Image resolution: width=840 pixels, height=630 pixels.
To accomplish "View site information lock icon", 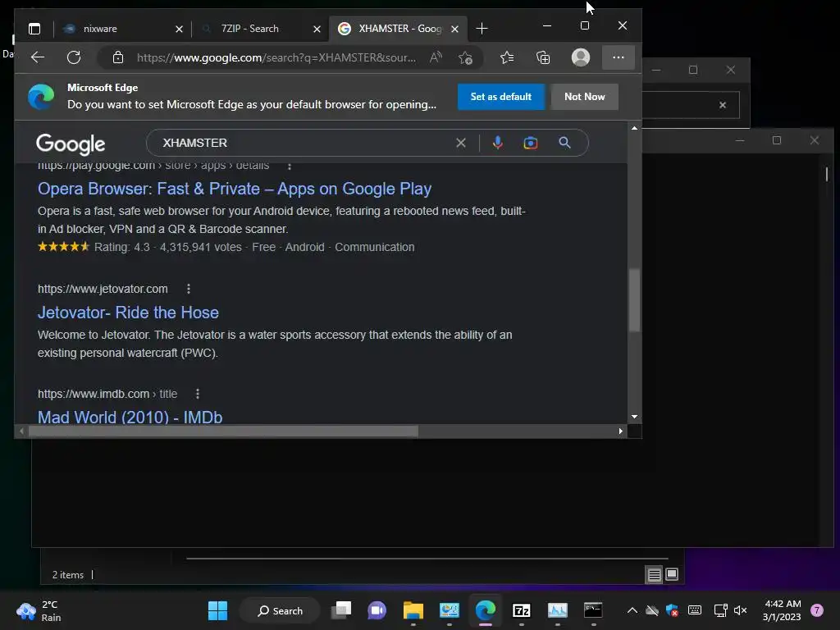I will (118, 57).
